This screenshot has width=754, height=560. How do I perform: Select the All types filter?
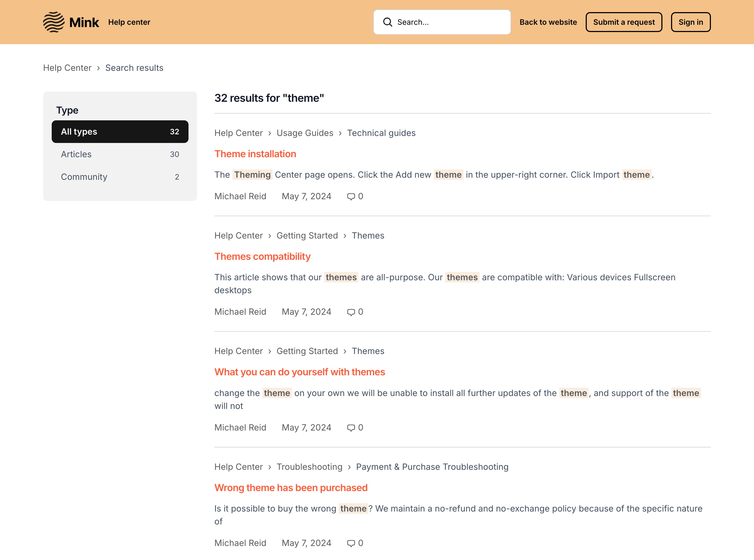(120, 132)
